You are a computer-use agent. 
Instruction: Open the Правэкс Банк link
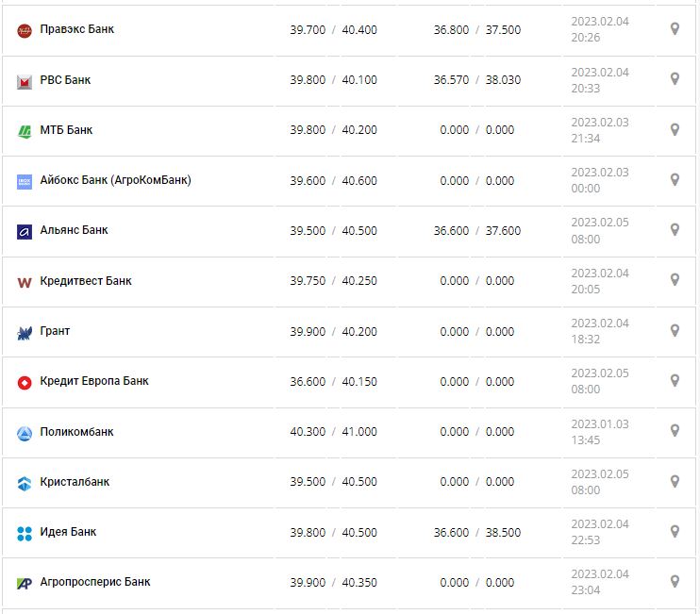[x=77, y=29]
